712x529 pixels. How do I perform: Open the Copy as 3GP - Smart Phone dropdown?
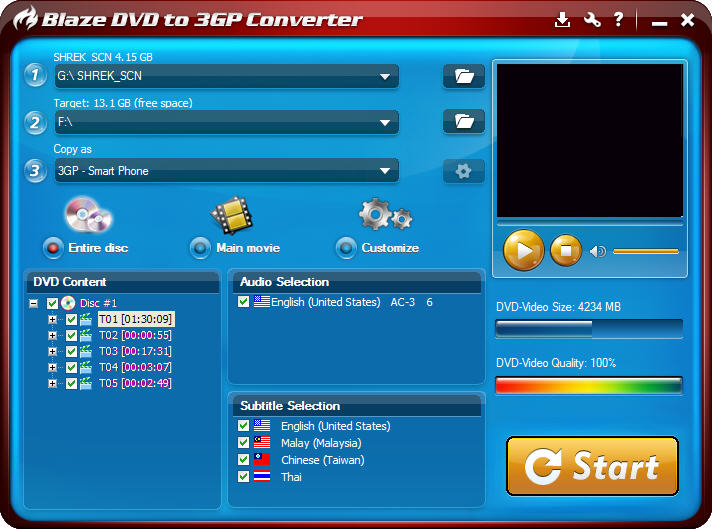[385, 171]
